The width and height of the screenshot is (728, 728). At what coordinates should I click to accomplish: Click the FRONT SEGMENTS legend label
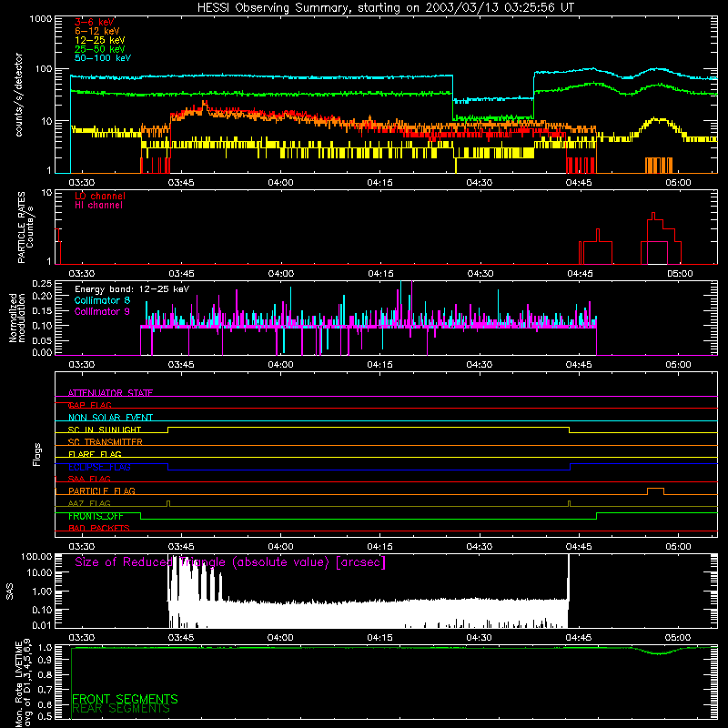[126, 699]
